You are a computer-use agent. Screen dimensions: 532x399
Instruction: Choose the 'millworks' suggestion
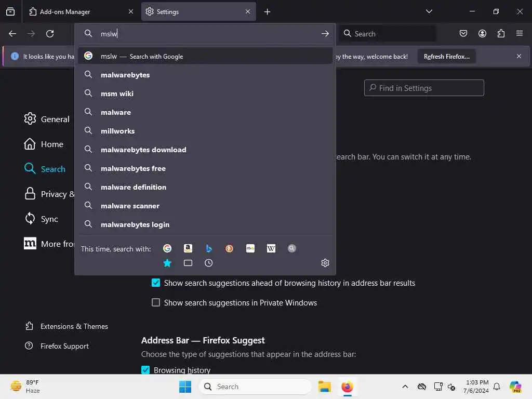click(205, 130)
